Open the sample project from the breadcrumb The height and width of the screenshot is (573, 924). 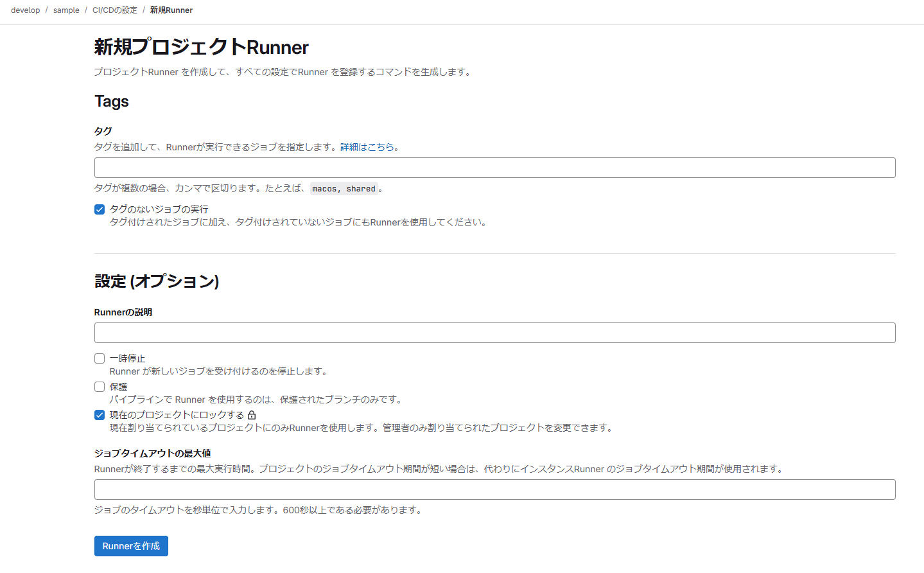66,10
